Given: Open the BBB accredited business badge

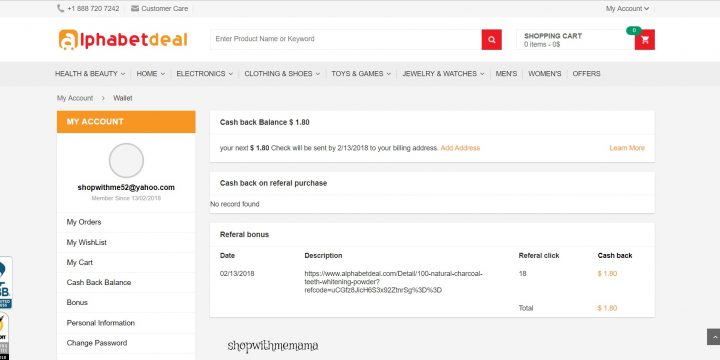Looking at the screenshot, I should pos(6,282).
